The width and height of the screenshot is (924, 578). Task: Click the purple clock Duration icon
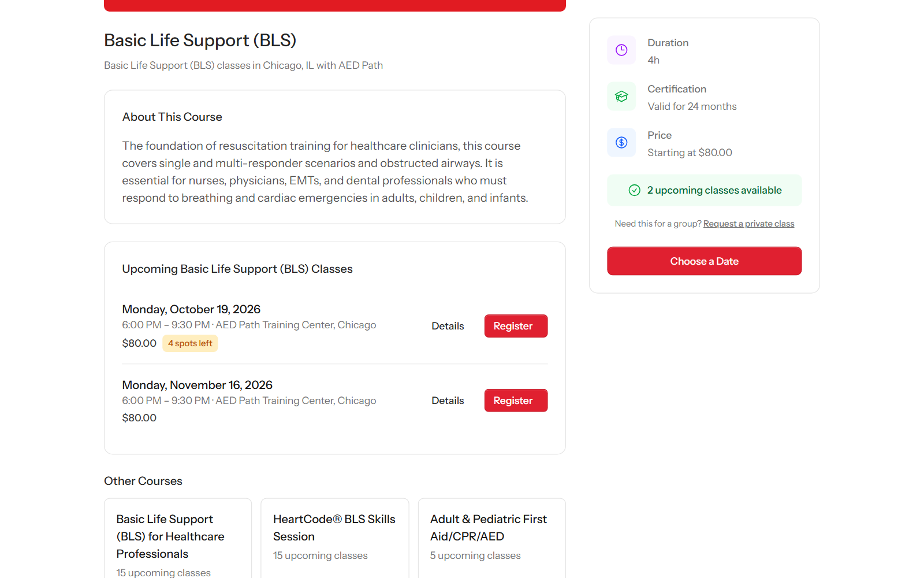(621, 50)
